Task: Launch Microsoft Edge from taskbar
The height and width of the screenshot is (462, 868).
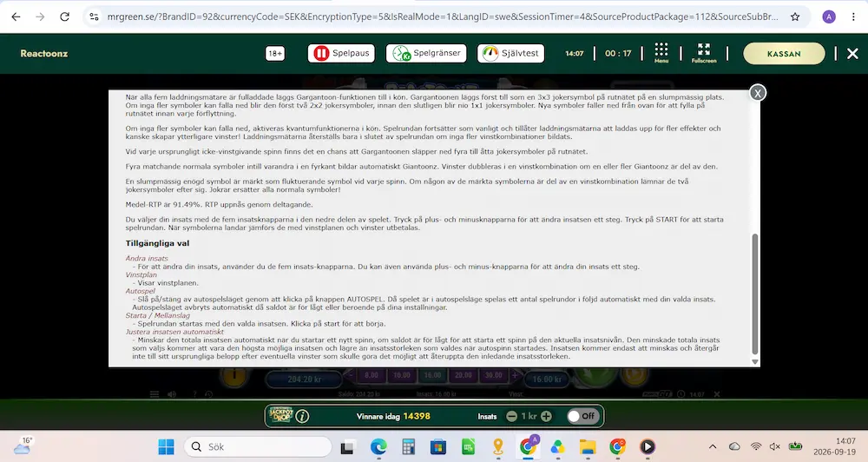Action: [x=378, y=446]
